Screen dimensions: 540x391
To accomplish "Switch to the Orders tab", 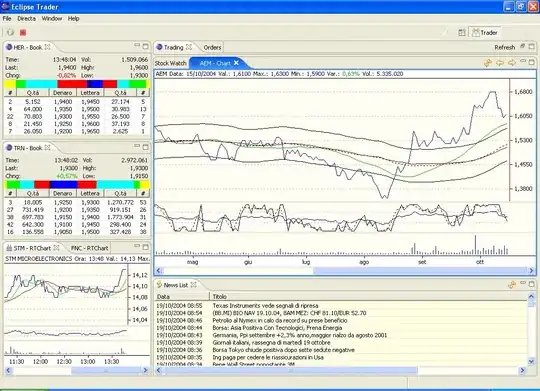I will pos(212,48).
